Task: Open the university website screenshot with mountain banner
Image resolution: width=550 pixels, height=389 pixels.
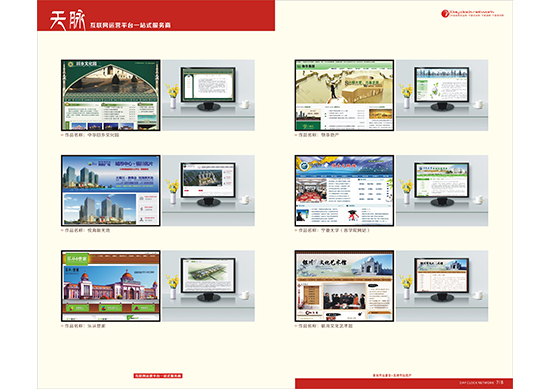Action: [x=344, y=190]
